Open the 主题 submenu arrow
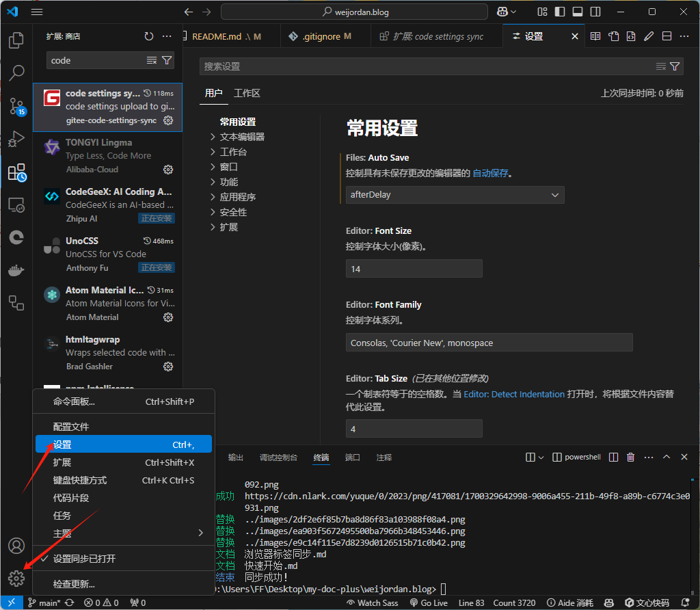Screen dimensions: 700x610 pyautogui.click(x=201, y=533)
